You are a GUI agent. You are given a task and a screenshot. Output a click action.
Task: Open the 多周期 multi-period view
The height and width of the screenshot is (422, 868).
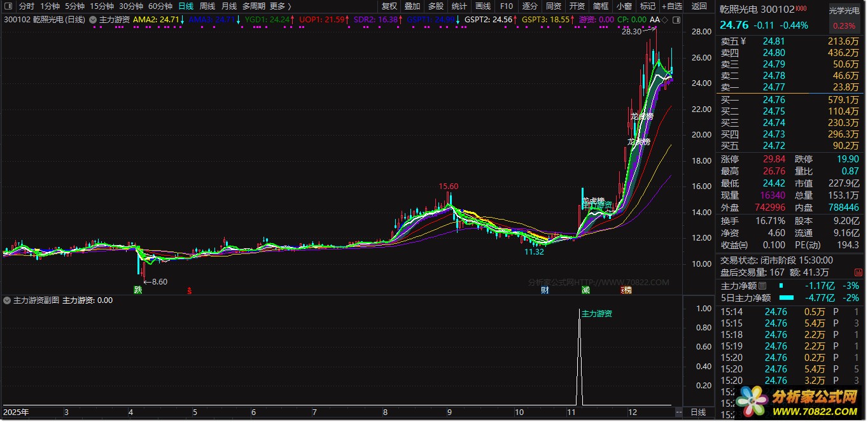click(x=254, y=6)
